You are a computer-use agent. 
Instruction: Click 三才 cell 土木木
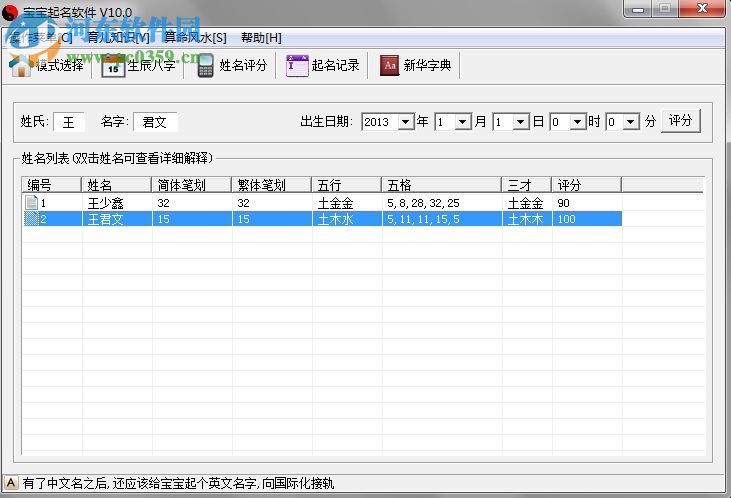(525, 219)
